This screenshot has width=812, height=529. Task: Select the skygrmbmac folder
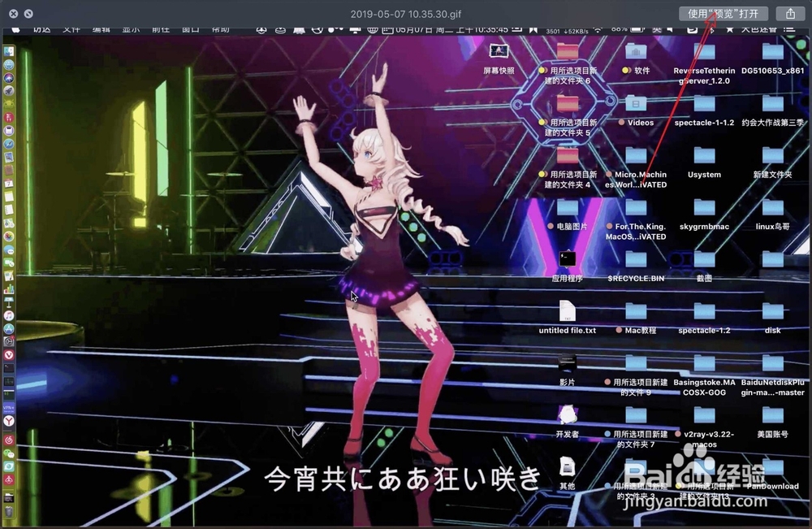tap(704, 215)
